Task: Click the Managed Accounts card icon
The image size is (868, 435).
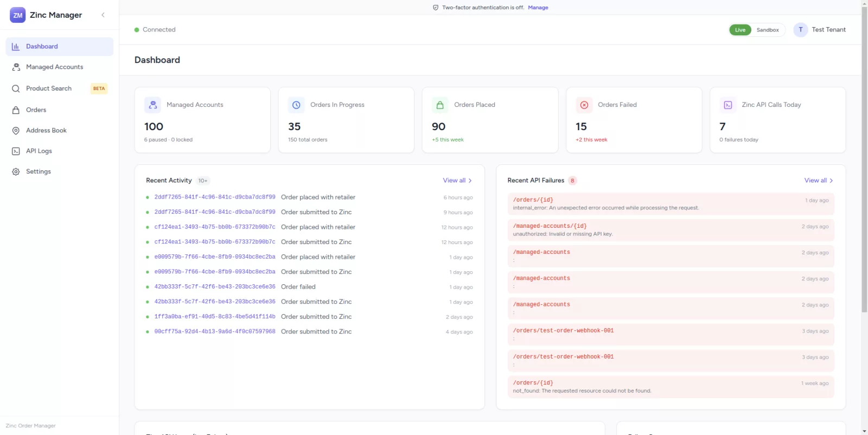Action: point(153,105)
